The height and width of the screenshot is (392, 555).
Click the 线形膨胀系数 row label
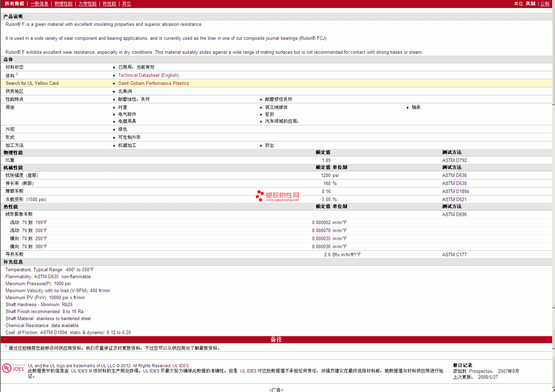[x=19, y=214]
